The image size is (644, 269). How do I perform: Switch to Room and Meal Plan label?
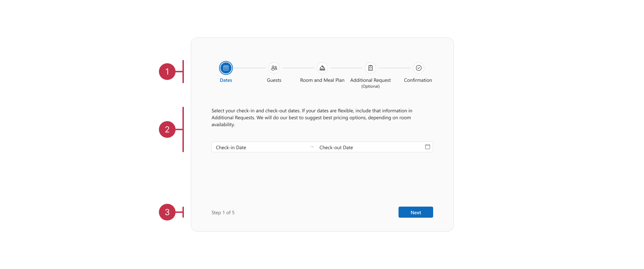click(x=322, y=80)
